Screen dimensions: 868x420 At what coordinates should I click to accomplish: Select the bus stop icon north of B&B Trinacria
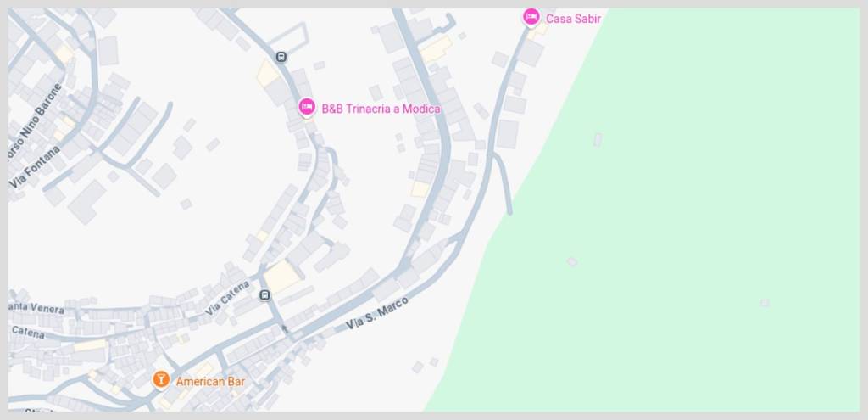tap(281, 57)
